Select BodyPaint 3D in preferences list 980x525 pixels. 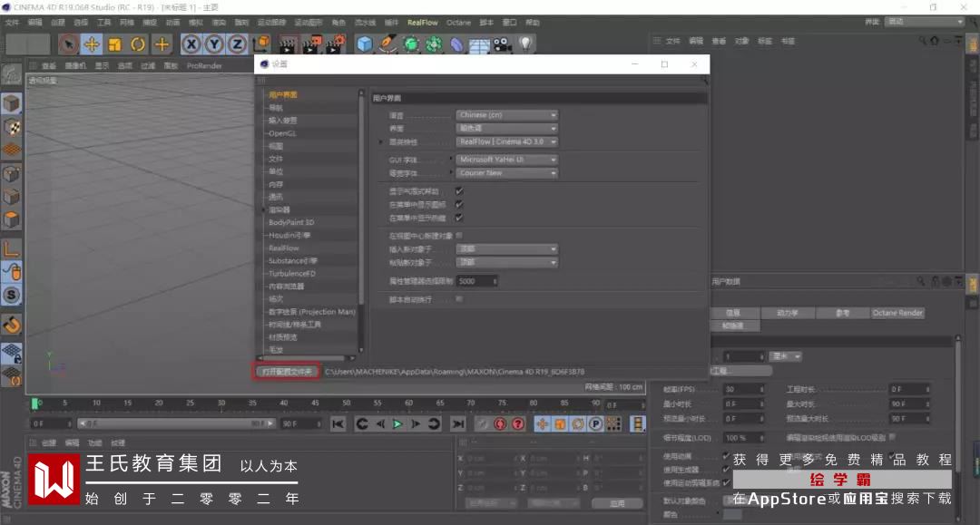(x=291, y=222)
